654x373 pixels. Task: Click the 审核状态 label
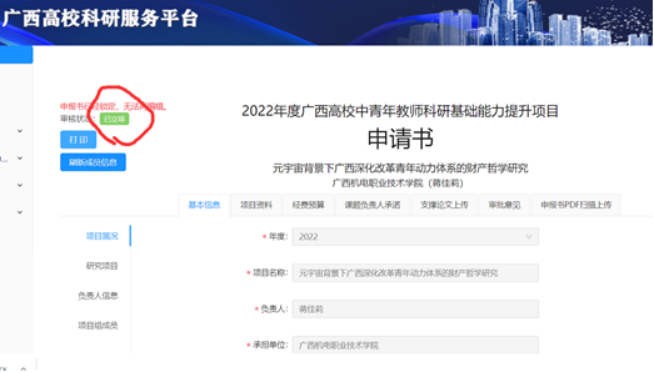[x=78, y=119]
